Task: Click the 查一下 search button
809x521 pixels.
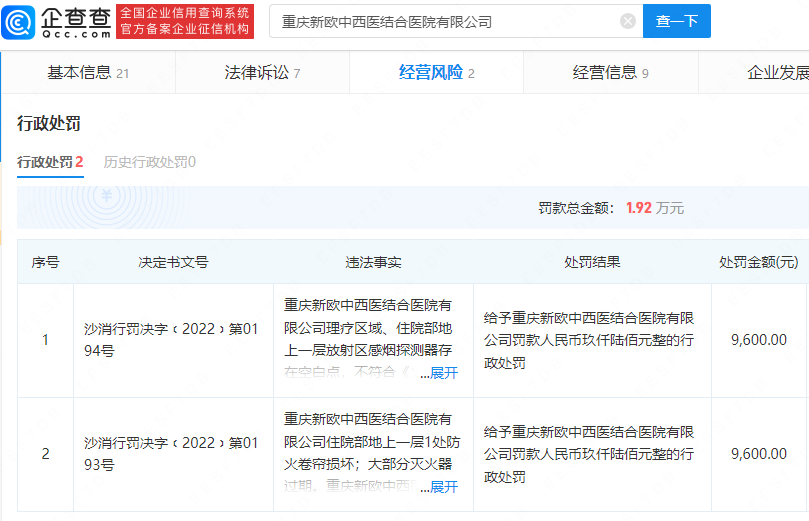Action: (x=676, y=21)
